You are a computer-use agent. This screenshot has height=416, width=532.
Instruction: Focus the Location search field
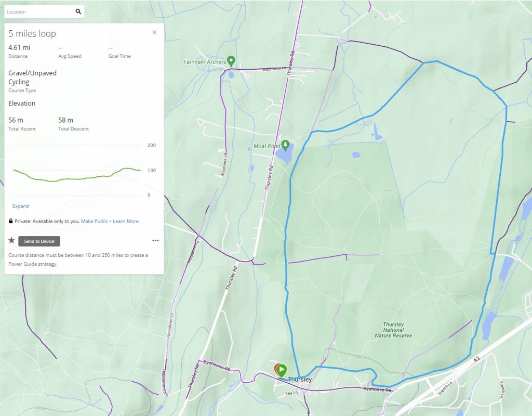point(39,11)
